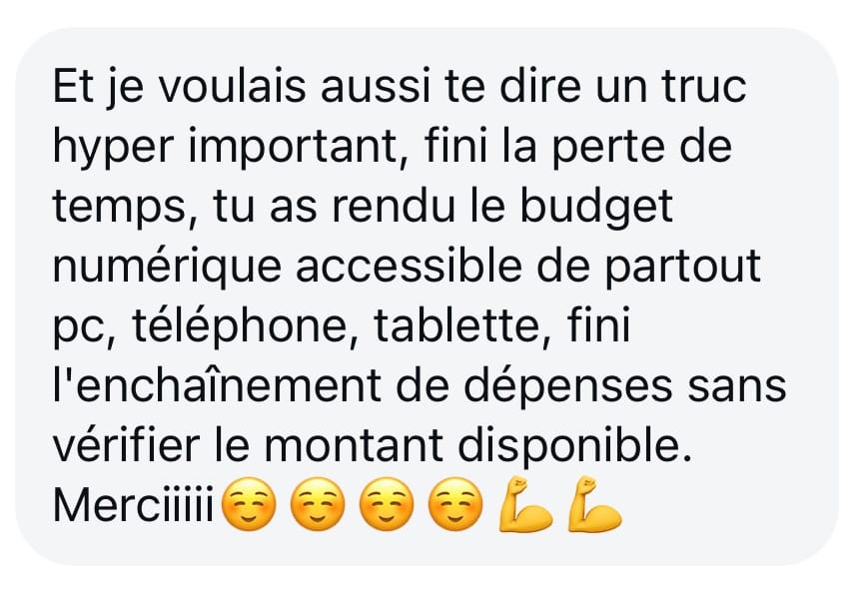Screen dimensions: 868x596
Task: Click the word "partout" in the message
Action: click(682, 269)
